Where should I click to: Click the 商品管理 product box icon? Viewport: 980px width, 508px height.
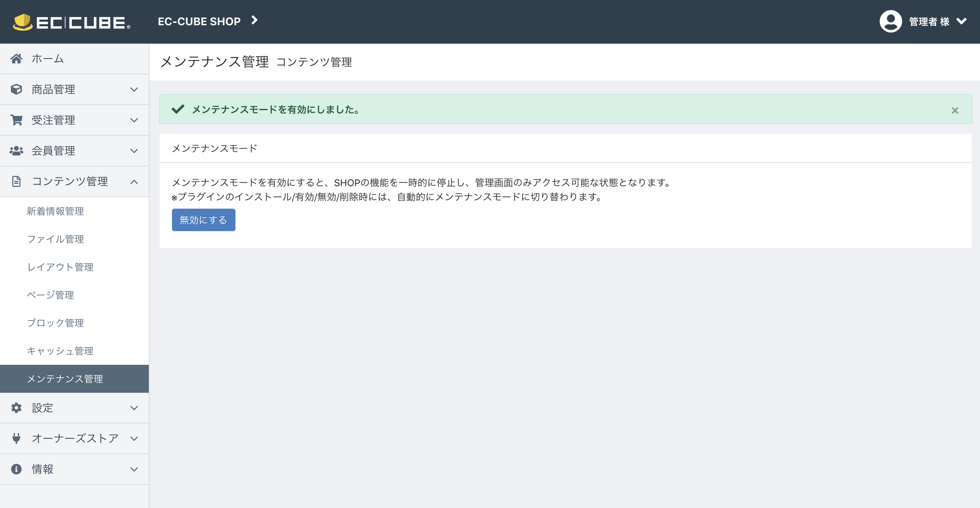click(x=17, y=89)
